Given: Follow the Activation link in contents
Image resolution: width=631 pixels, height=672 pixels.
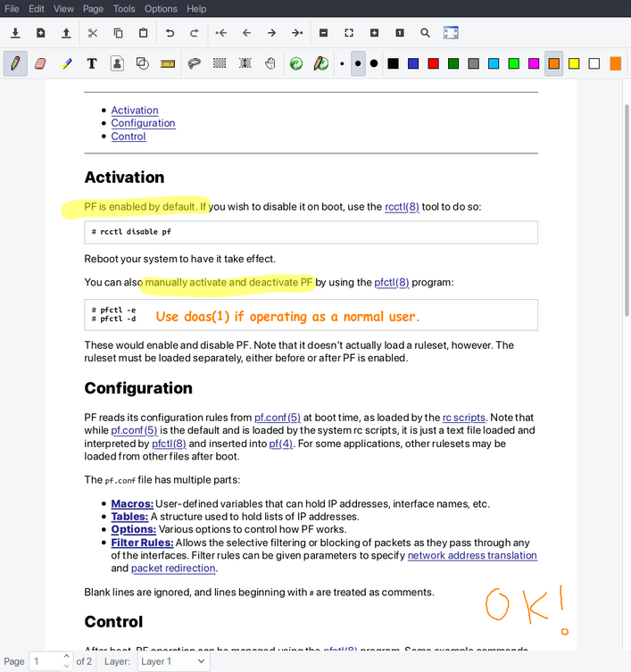Looking at the screenshot, I should pyautogui.click(x=135, y=110).
